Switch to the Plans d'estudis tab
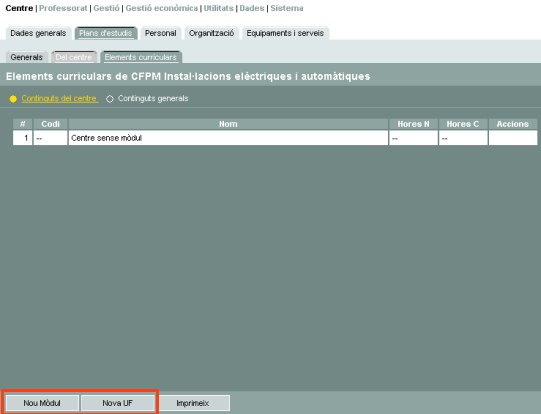Viewport: 541px width, 414px height. [106, 33]
